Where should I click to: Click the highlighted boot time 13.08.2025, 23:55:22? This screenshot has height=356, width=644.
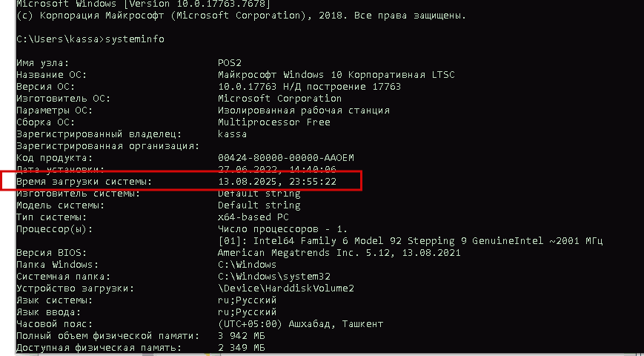277,182
